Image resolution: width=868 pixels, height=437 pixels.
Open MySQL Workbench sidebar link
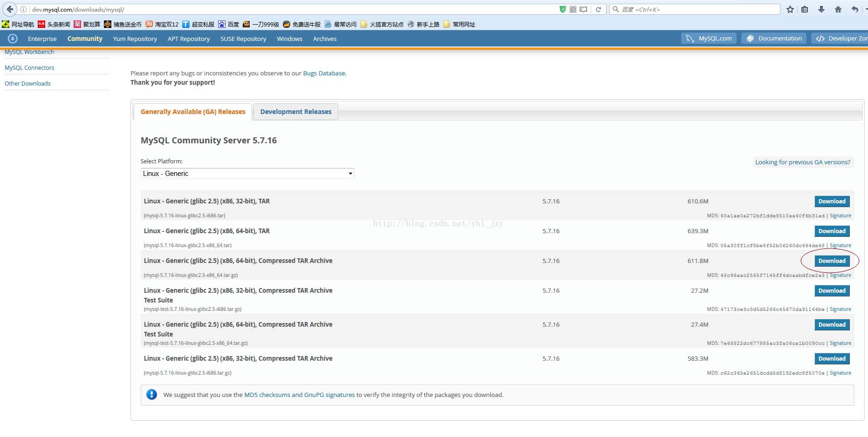point(29,52)
